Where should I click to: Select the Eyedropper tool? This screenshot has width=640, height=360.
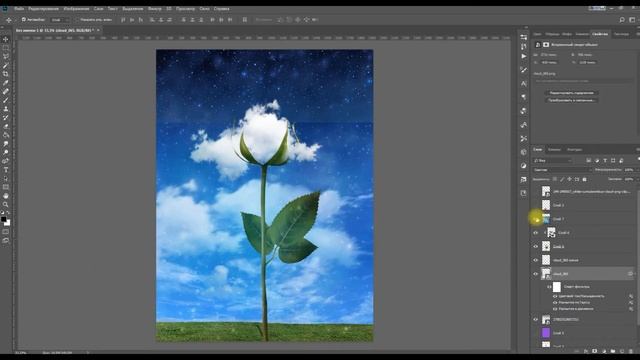pos(6,82)
